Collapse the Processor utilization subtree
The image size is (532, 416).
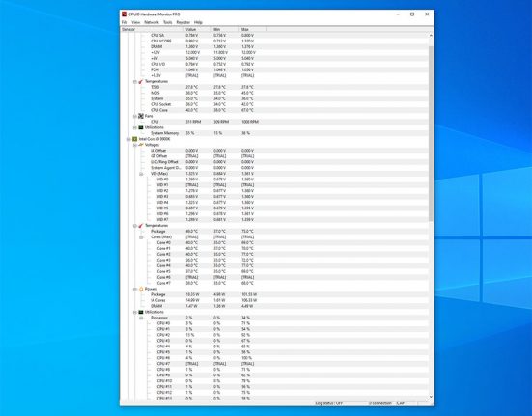click(141, 318)
